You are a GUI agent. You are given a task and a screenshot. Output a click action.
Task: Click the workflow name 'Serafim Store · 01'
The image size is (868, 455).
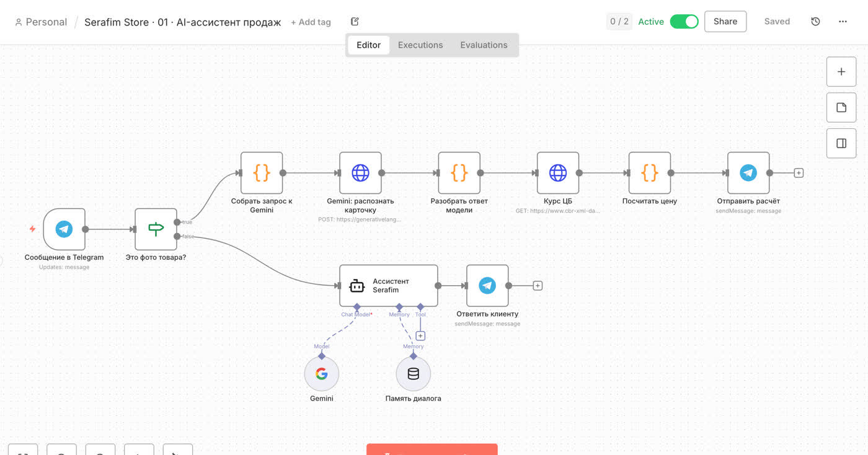click(183, 22)
